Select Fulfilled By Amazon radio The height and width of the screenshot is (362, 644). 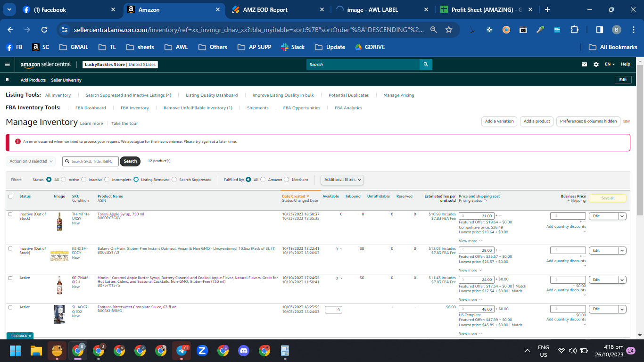[x=263, y=180]
